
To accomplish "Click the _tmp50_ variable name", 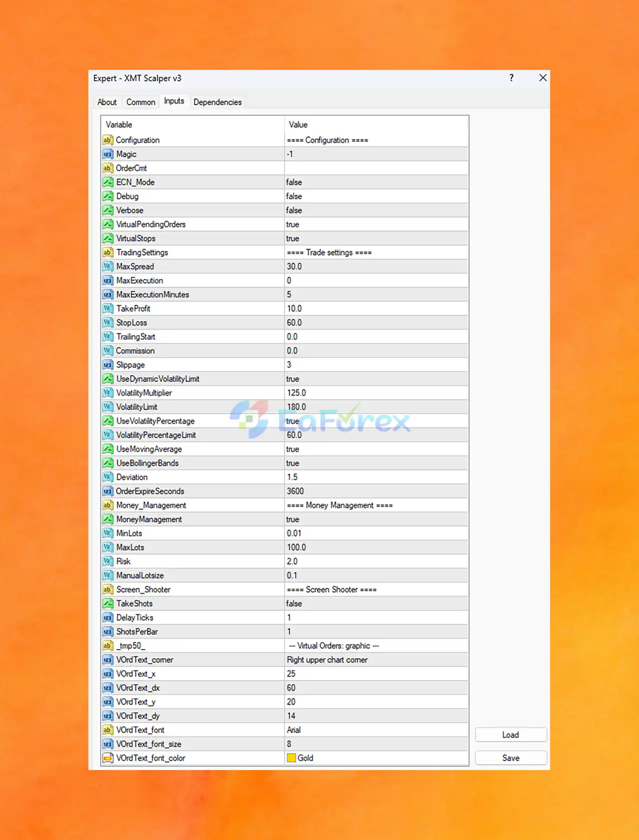I will 131,646.
